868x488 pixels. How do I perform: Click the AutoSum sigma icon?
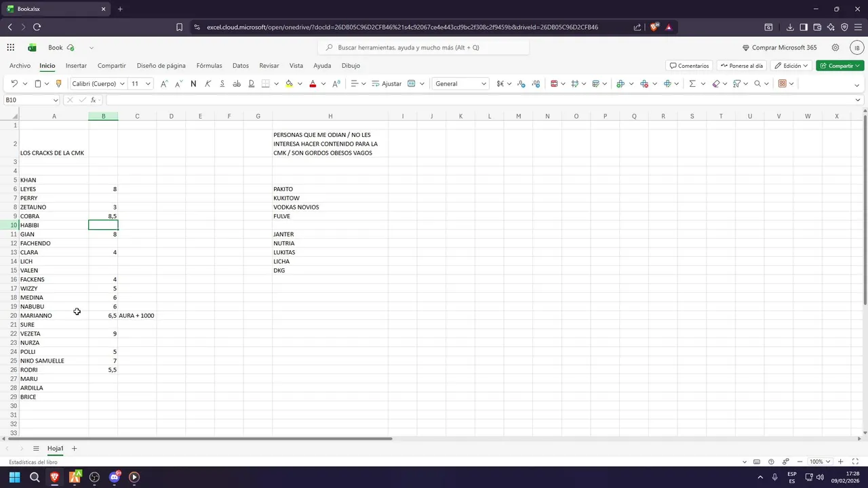point(692,83)
